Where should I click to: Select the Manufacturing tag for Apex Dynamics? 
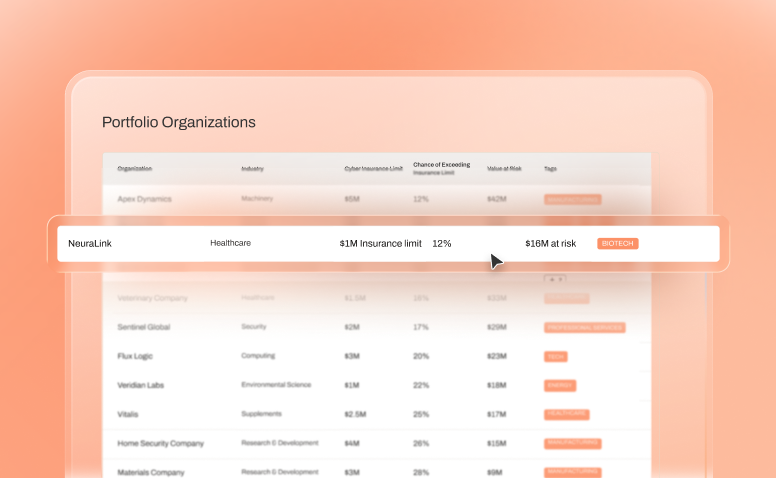pyautogui.click(x=572, y=199)
